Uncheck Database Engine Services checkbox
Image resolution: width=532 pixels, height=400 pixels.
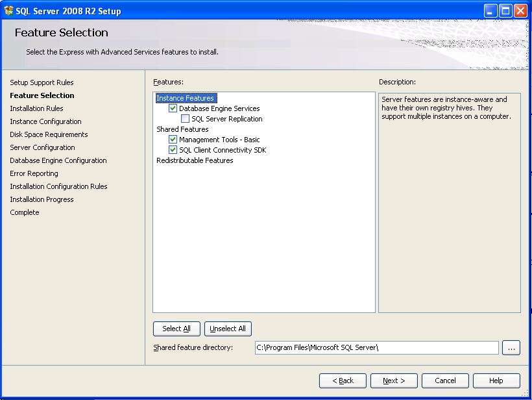coord(173,108)
